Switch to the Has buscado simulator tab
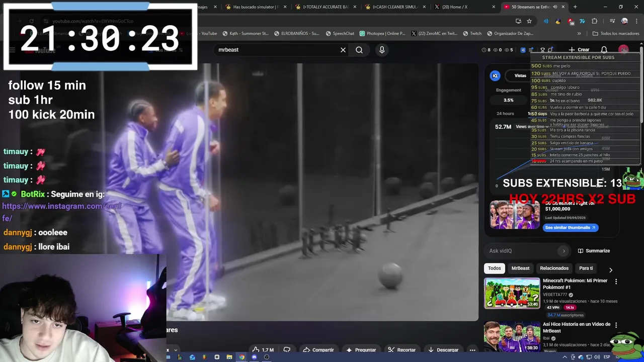Viewport: 644px width, 362px height. click(254, 7)
